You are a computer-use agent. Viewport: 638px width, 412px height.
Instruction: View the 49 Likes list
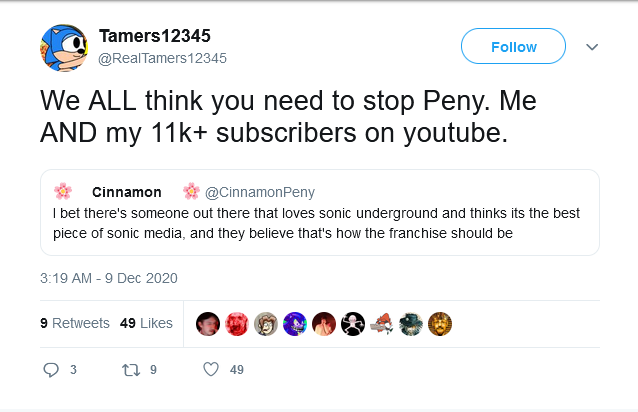pos(146,323)
